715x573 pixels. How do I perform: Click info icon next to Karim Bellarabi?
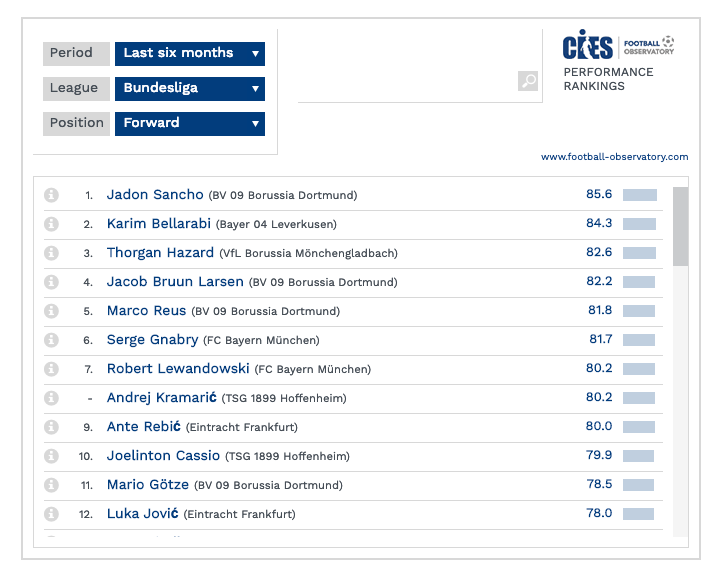coord(52,224)
